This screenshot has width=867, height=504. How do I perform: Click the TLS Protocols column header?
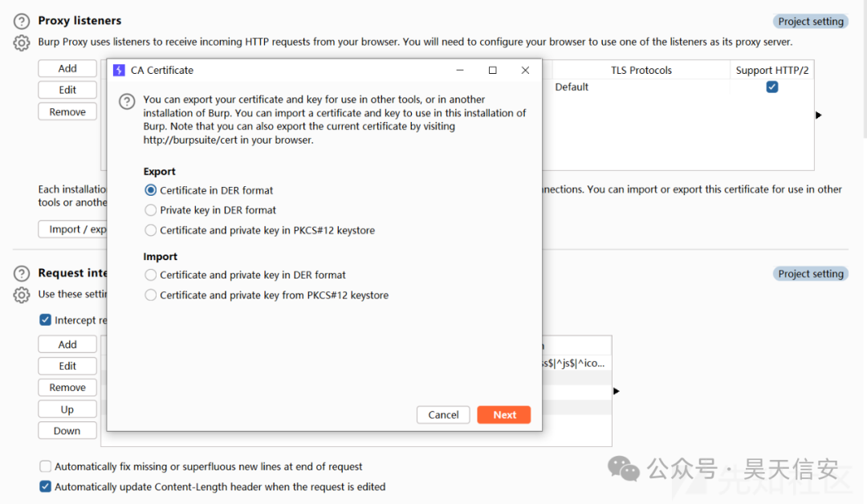pos(641,70)
